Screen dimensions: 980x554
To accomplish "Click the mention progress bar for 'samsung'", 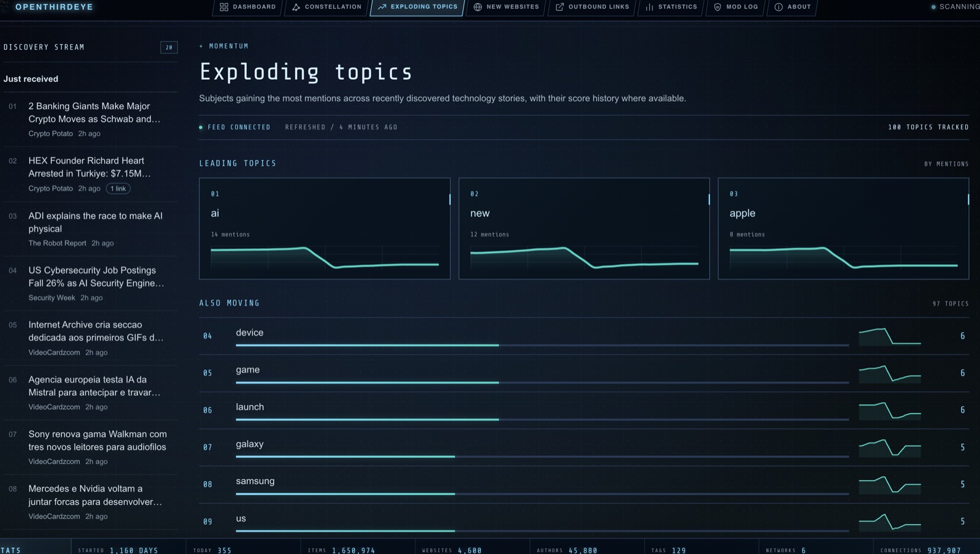I will (542, 493).
